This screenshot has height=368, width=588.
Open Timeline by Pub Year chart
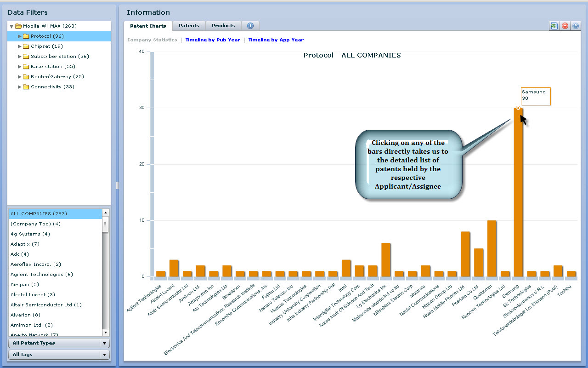[x=213, y=40]
